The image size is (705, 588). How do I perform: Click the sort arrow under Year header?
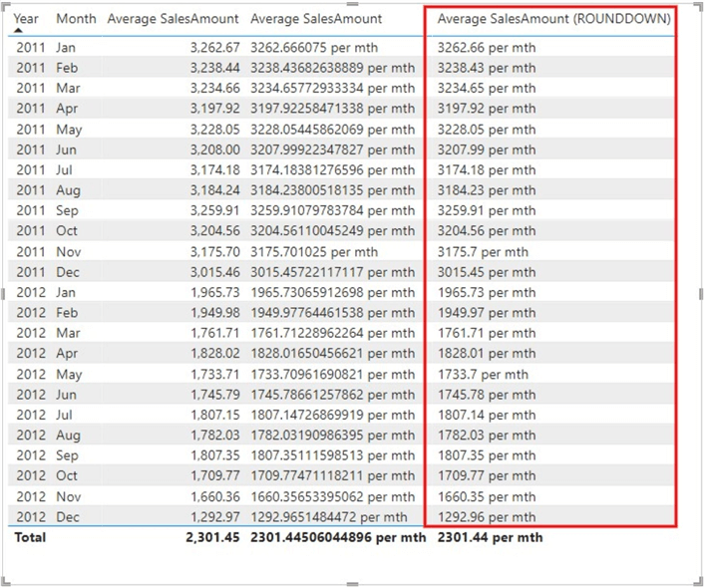pyautogui.click(x=21, y=33)
